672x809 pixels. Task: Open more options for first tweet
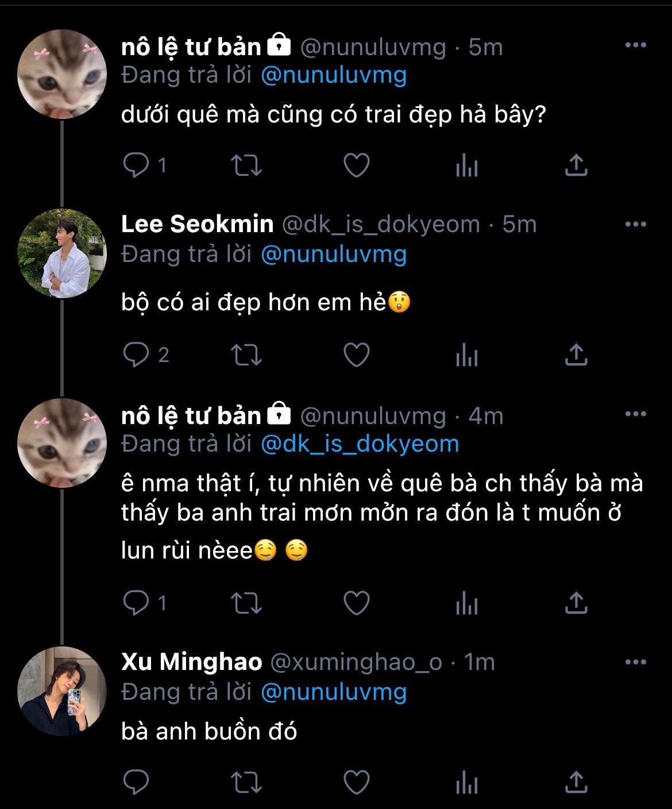635,45
